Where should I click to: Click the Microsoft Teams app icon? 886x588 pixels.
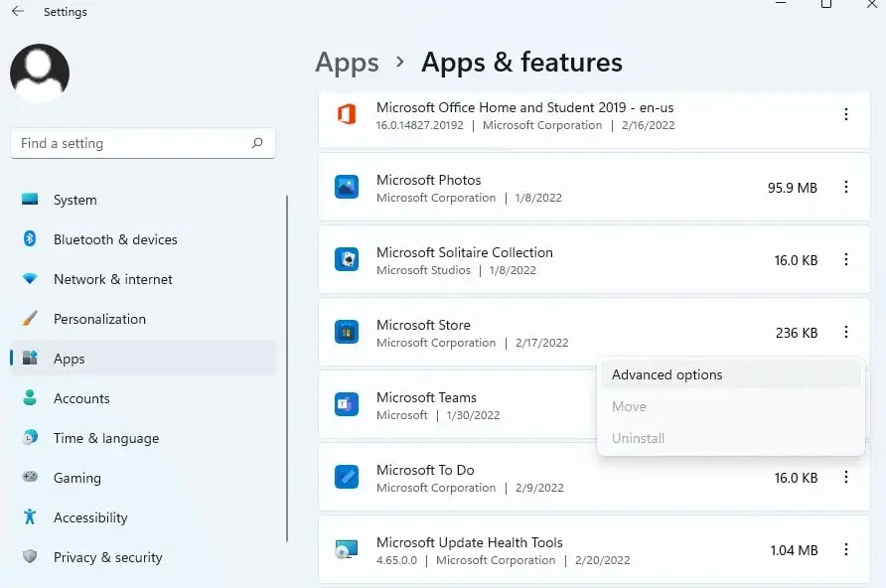[x=347, y=404]
